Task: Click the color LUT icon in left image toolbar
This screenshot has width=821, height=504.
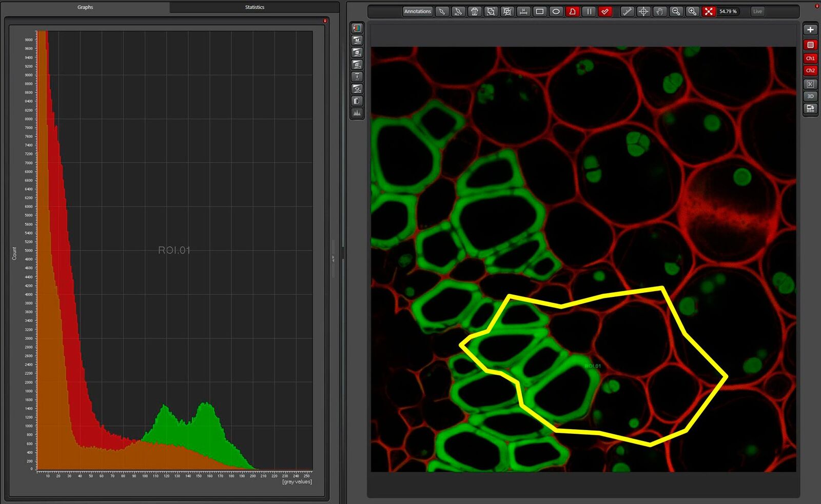Action: (357, 28)
